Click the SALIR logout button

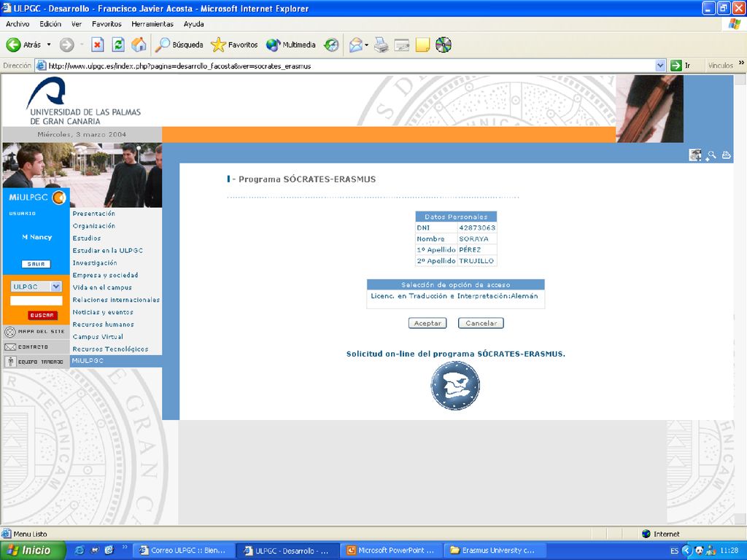[36, 264]
